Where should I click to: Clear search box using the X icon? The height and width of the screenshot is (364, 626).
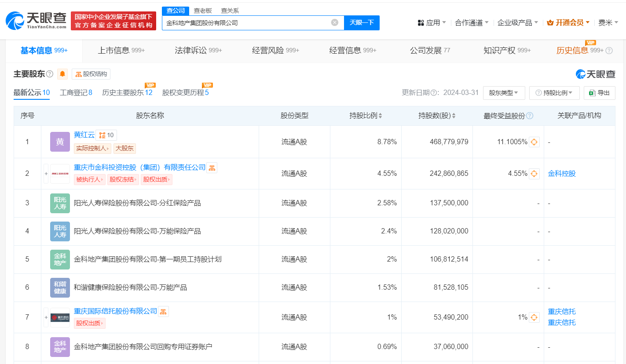[x=334, y=22]
